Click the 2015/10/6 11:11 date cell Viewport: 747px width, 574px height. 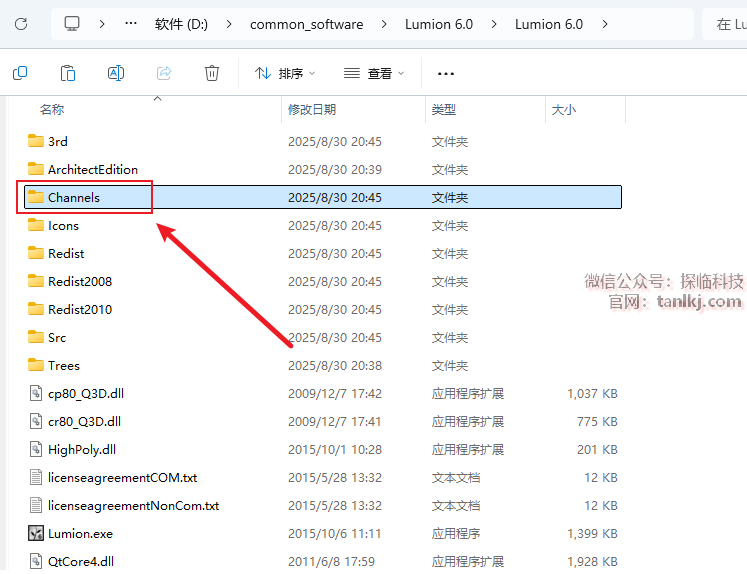[334, 534]
